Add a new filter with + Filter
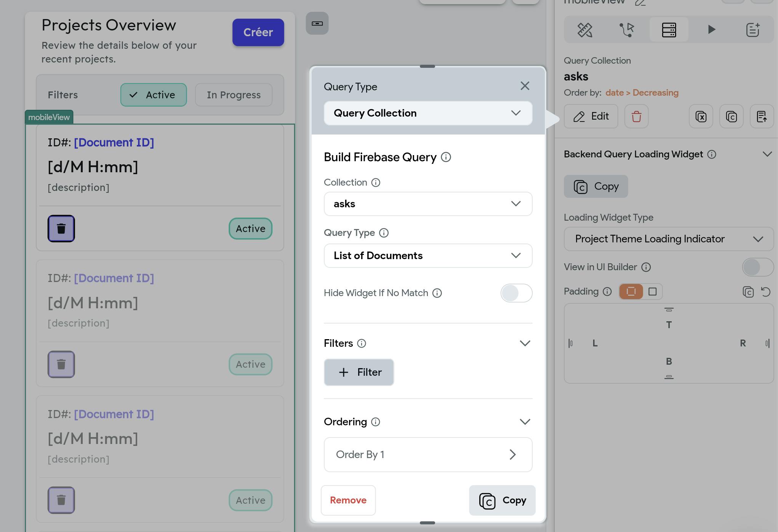Viewport: 778px width, 532px height. click(359, 372)
